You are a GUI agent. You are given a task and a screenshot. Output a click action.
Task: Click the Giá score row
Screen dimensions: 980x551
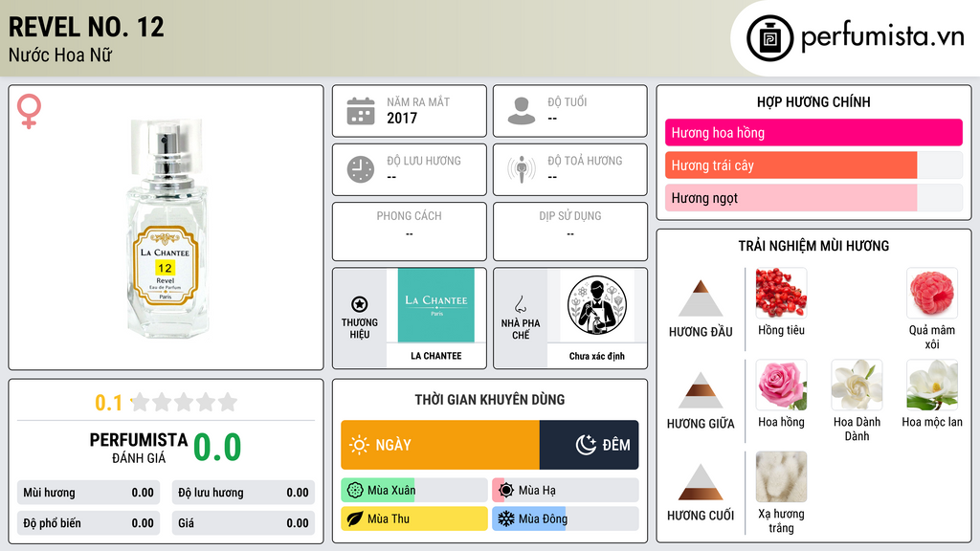click(x=243, y=523)
